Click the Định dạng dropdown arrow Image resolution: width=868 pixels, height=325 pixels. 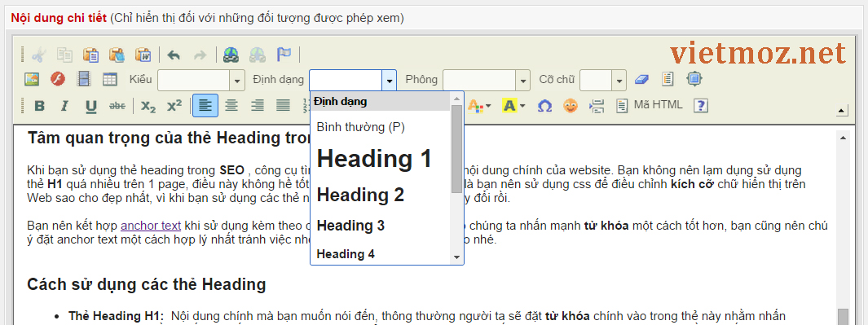click(390, 81)
